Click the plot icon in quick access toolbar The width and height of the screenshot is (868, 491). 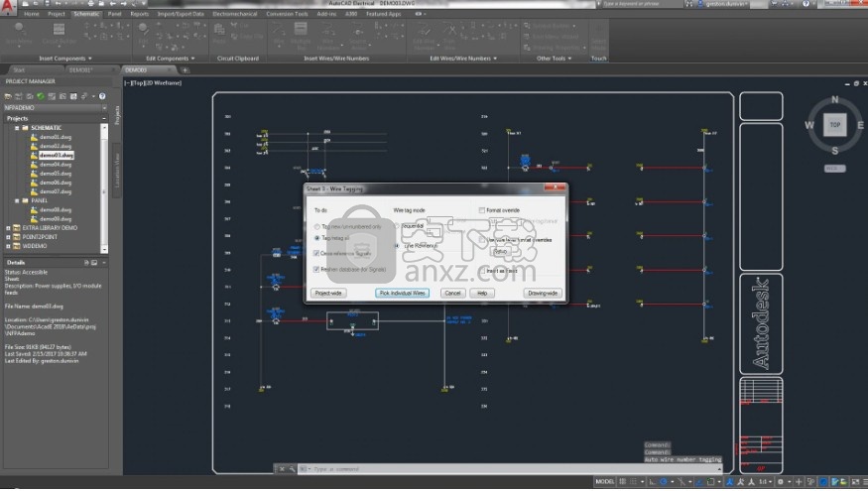92,3
